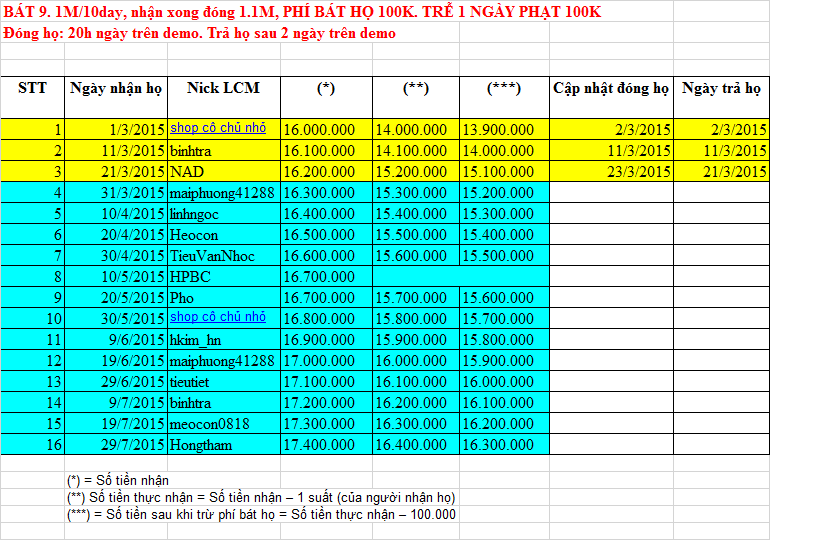
Task: Click the red "BÁT 9" title line
Action: click(302, 12)
